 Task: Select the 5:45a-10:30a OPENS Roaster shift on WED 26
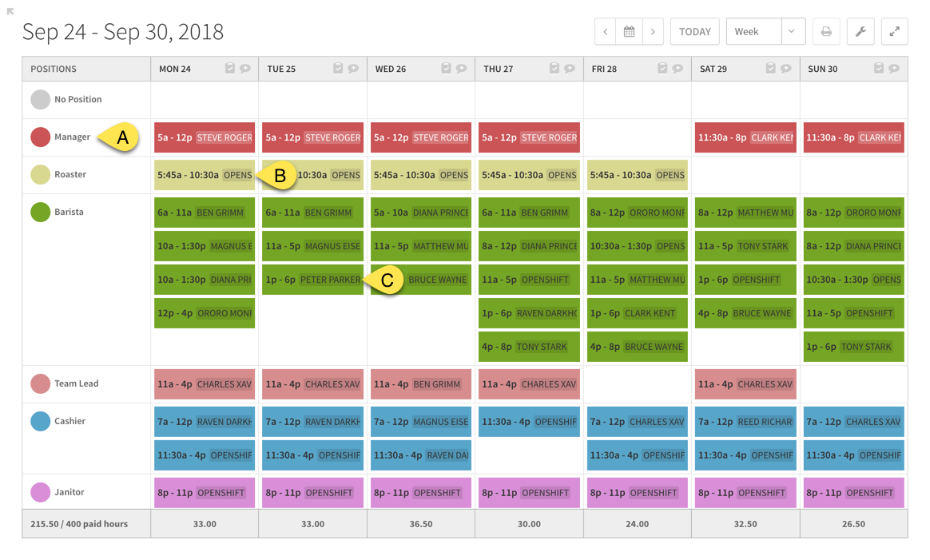[420, 175]
